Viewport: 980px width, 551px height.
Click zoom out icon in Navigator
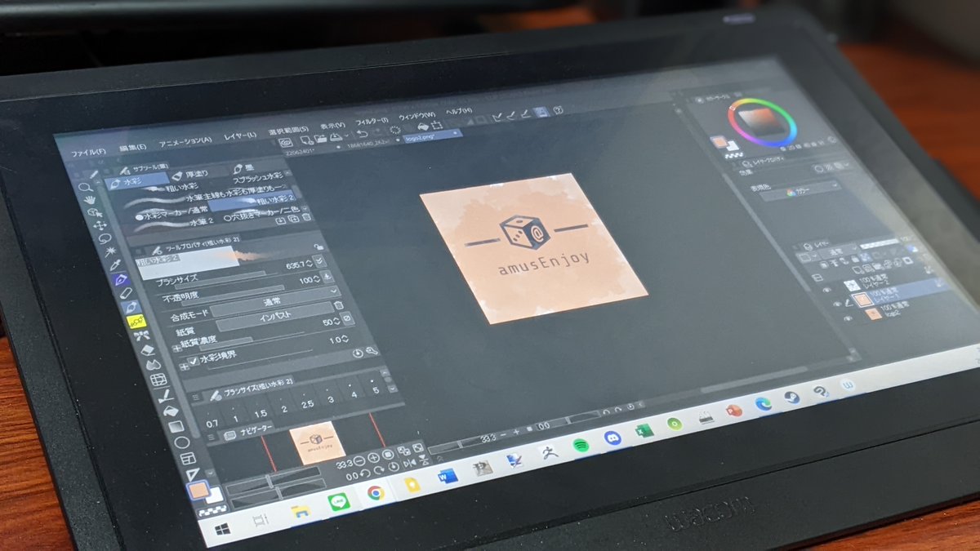(358, 461)
